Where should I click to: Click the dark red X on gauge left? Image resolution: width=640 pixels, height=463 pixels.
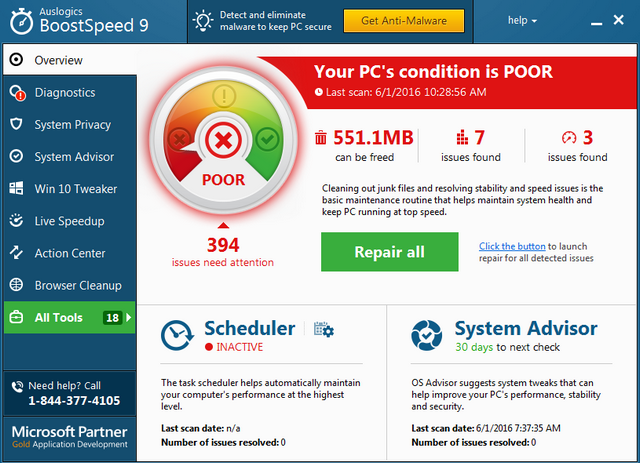[x=179, y=140]
